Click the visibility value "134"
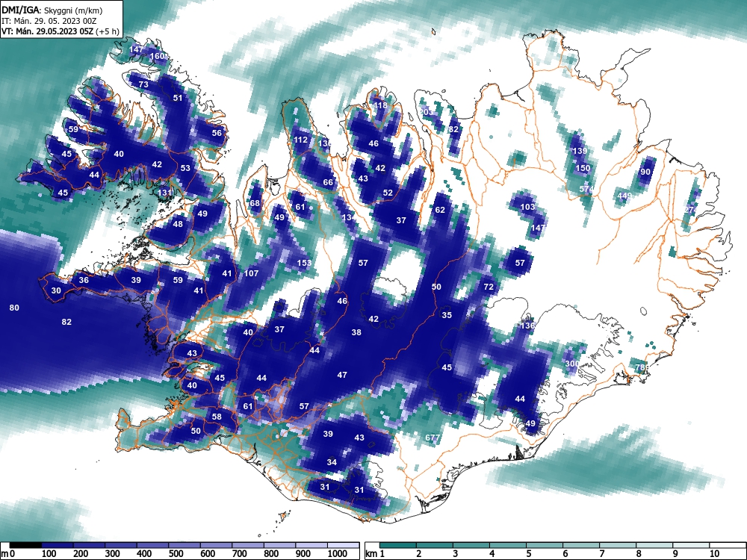The width and height of the screenshot is (747, 560). point(349,217)
